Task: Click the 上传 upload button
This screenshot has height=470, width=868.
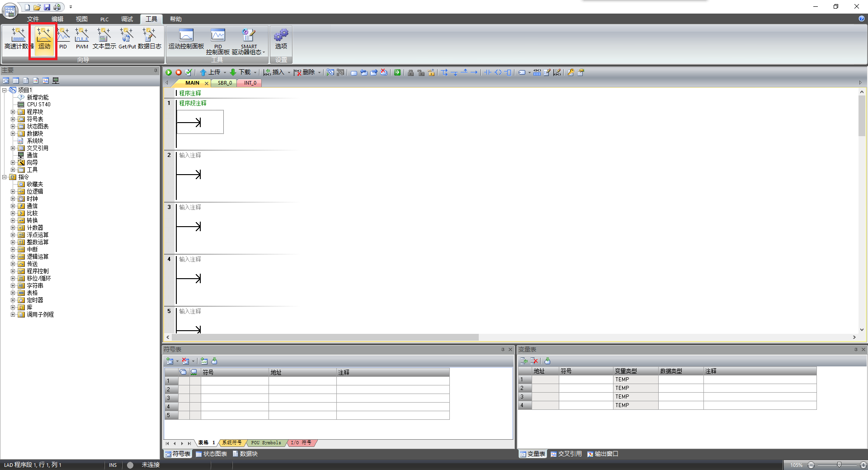Action: pyautogui.click(x=210, y=72)
